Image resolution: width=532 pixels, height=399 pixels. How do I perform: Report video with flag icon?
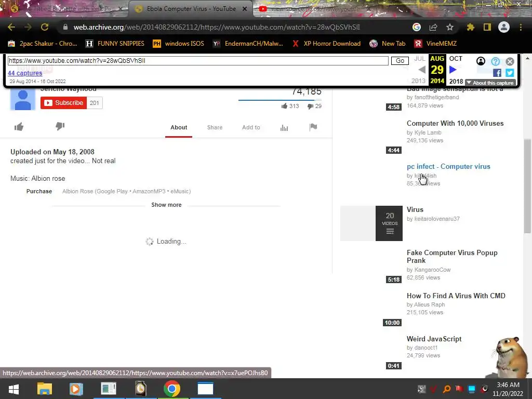point(313,127)
